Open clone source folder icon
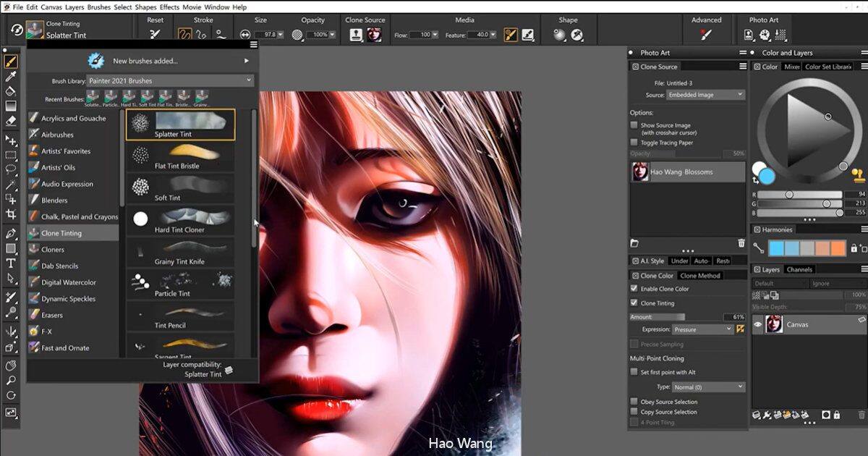The image size is (868, 456). 634,243
